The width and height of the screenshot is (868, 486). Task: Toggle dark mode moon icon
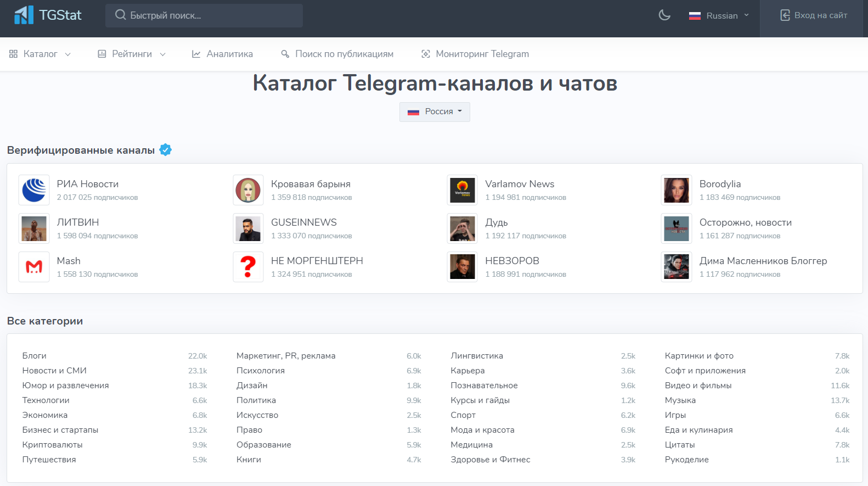click(664, 15)
